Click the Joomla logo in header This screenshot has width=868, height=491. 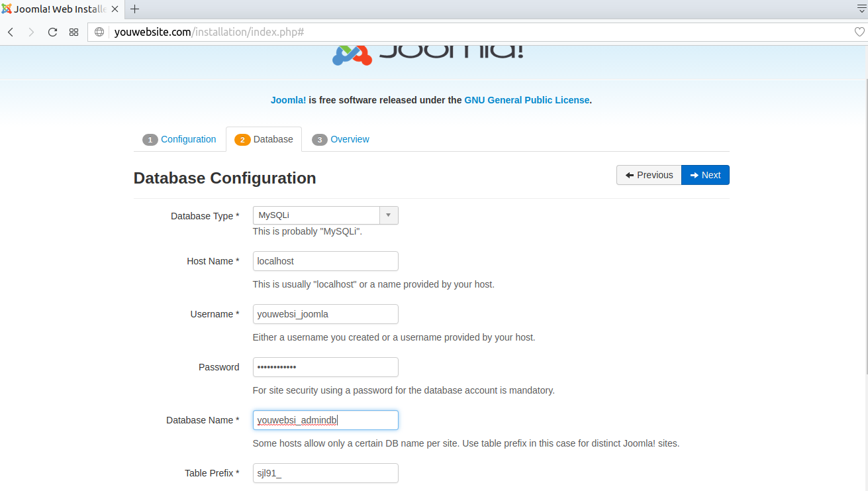click(428, 53)
